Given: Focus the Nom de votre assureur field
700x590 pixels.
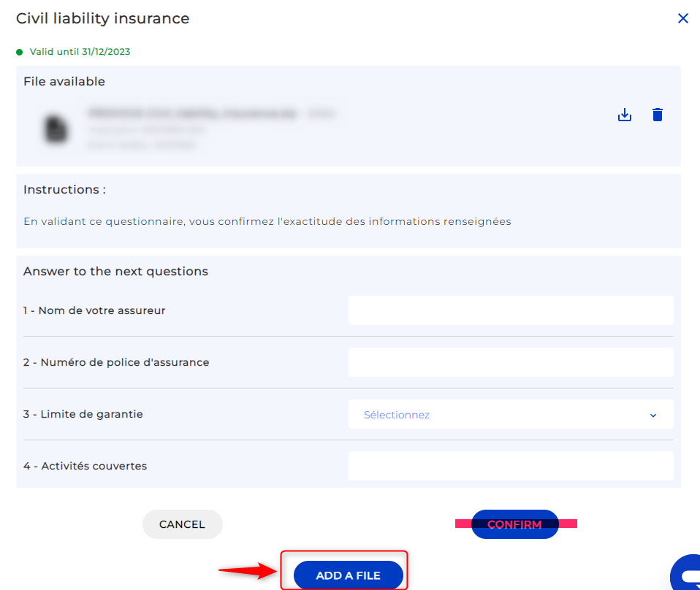Looking at the screenshot, I should (511, 310).
